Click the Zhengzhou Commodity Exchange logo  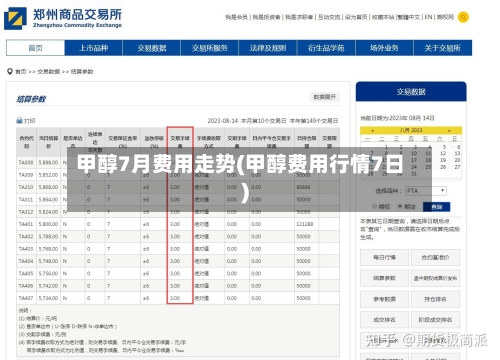pos(63,18)
